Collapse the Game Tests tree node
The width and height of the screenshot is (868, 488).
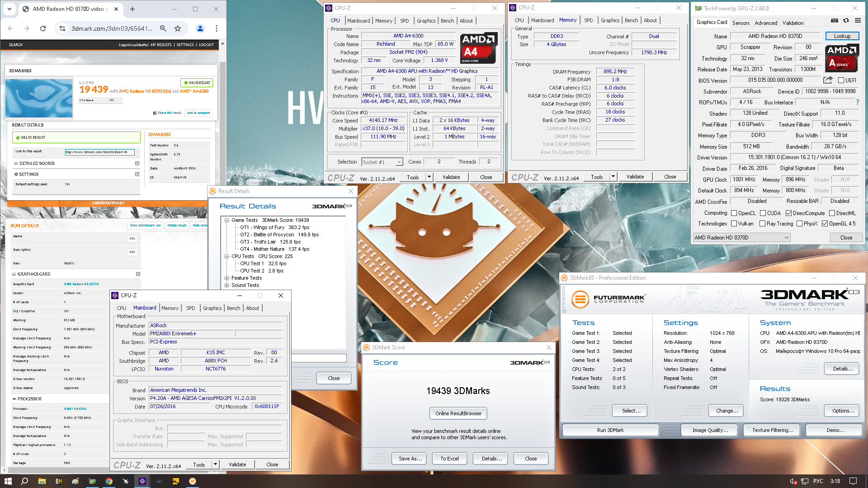click(227, 221)
